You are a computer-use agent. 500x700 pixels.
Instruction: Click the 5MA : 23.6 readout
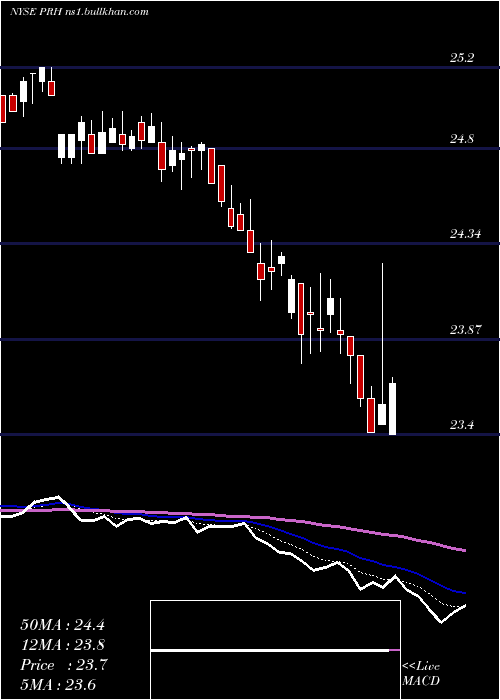58,685
